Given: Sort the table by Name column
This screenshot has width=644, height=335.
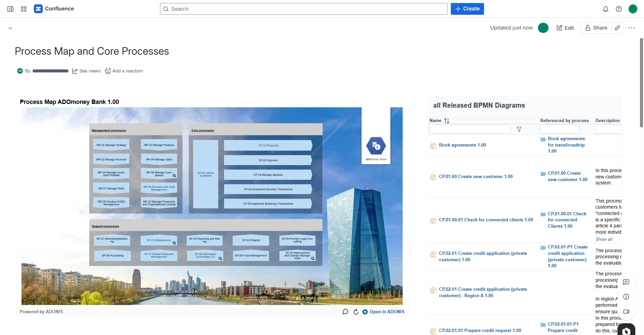Looking at the screenshot, I should 446,121.
